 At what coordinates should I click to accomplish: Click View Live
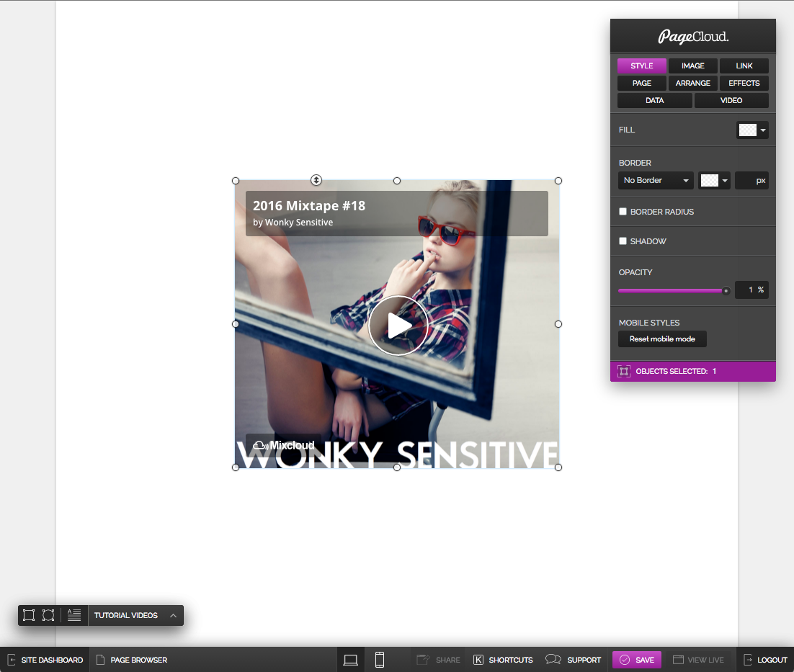point(698,660)
